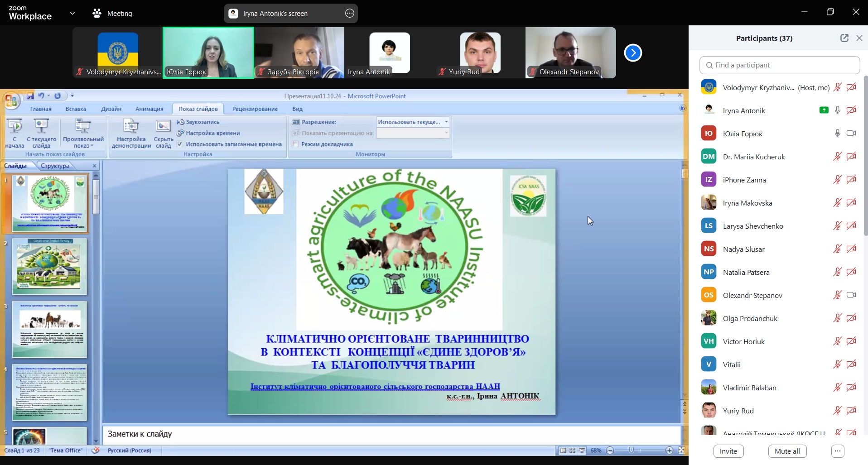Pop out the Participants panel
868x465 pixels.
pyautogui.click(x=844, y=38)
